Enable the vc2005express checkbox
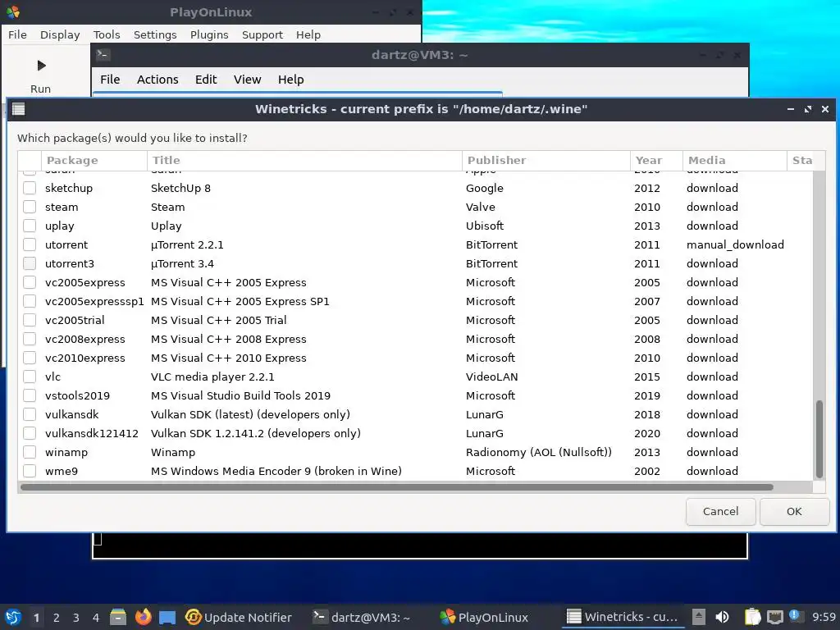The width and height of the screenshot is (840, 630). pyautogui.click(x=30, y=282)
